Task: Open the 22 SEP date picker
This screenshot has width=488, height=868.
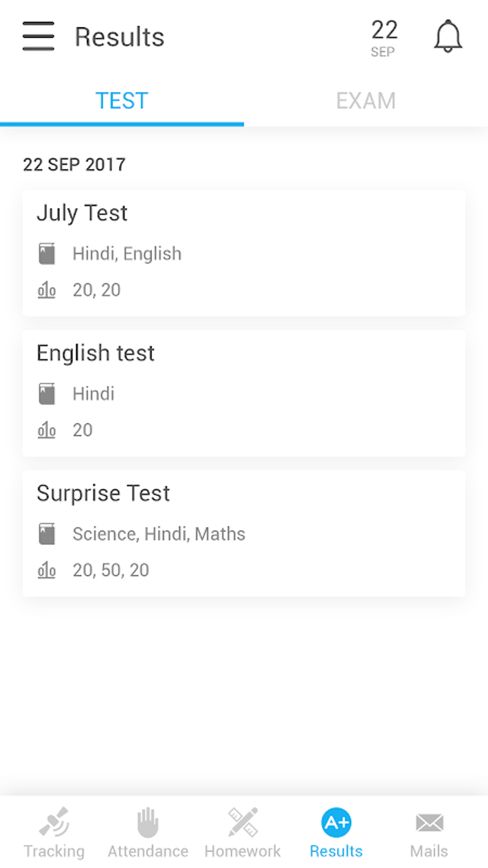Action: point(384,38)
